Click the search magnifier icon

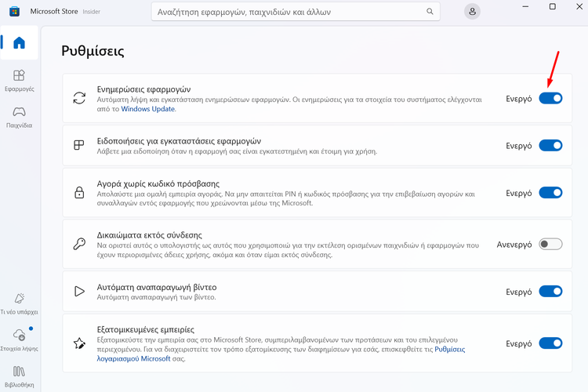pos(430,12)
